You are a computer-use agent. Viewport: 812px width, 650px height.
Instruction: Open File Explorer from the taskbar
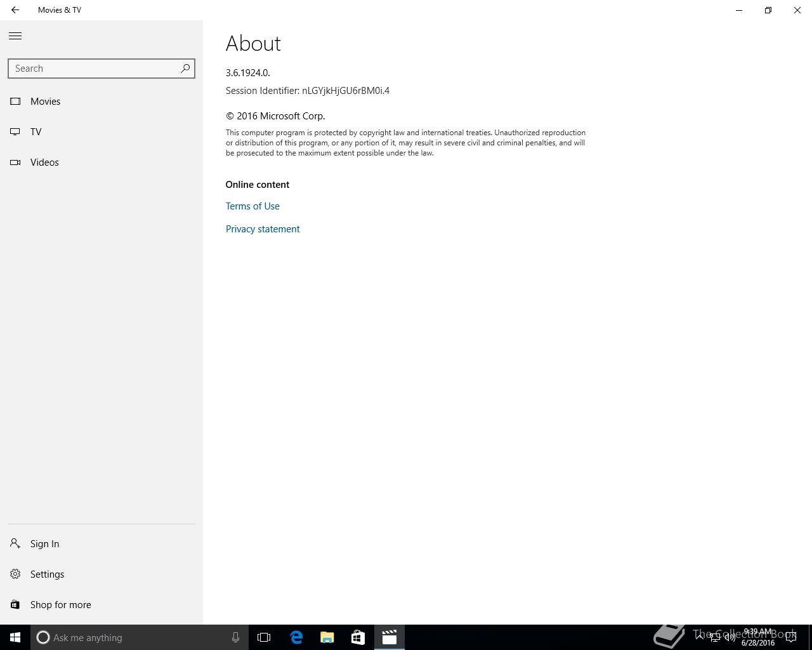click(x=327, y=637)
